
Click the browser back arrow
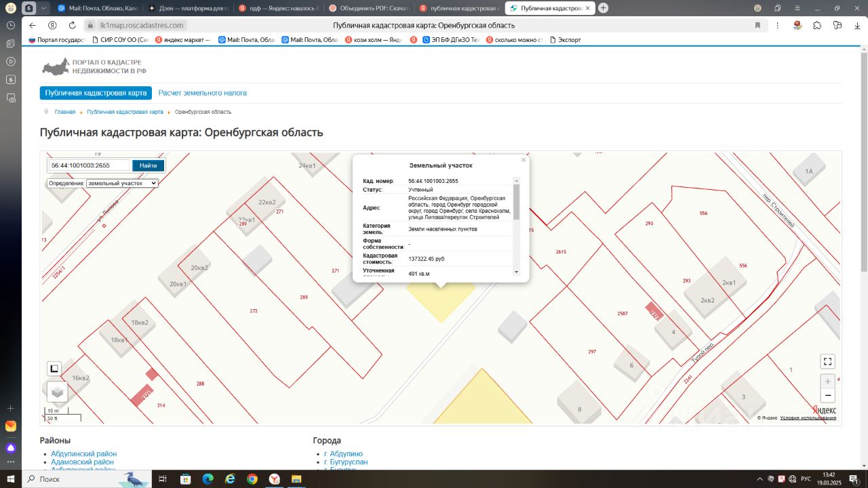pyautogui.click(x=33, y=25)
